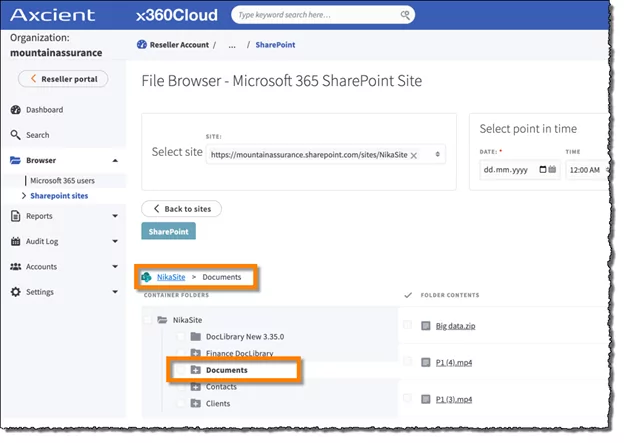Click the 12:00 AM time field
The height and width of the screenshot is (443, 624).
click(587, 170)
